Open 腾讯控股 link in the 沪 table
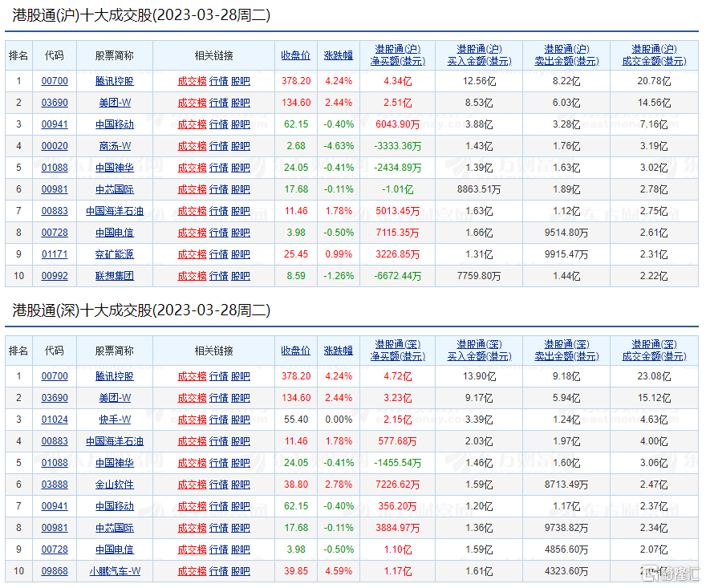The height and width of the screenshot is (588, 706). click(x=115, y=81)
